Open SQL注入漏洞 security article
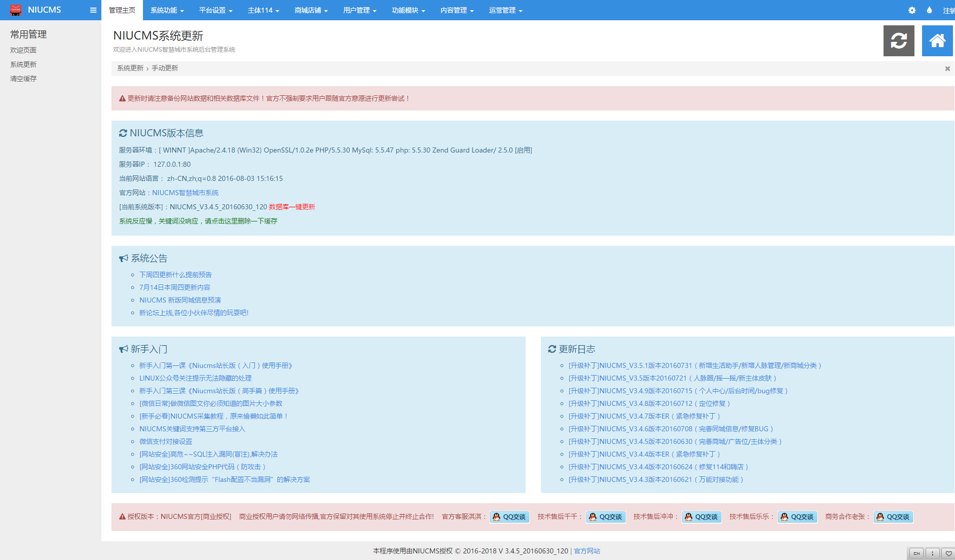 (x=208, y=454)
